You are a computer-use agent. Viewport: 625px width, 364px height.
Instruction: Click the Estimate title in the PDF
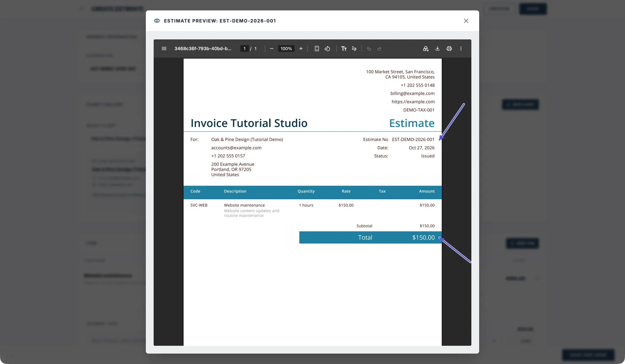click(412, 123)
